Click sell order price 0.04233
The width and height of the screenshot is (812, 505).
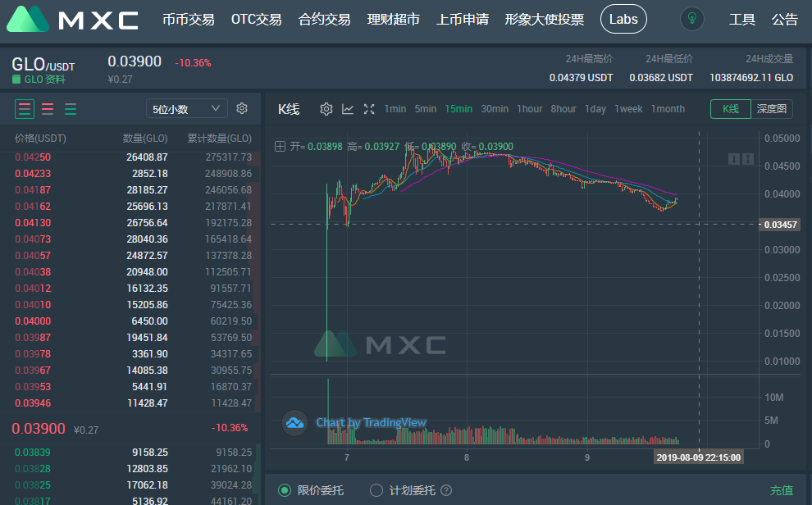click(x=33, y=173)
